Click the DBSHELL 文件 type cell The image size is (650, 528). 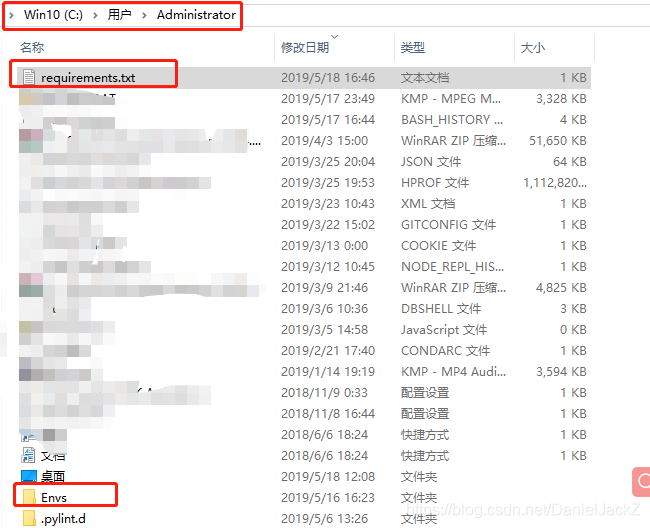tap(441, 309)
